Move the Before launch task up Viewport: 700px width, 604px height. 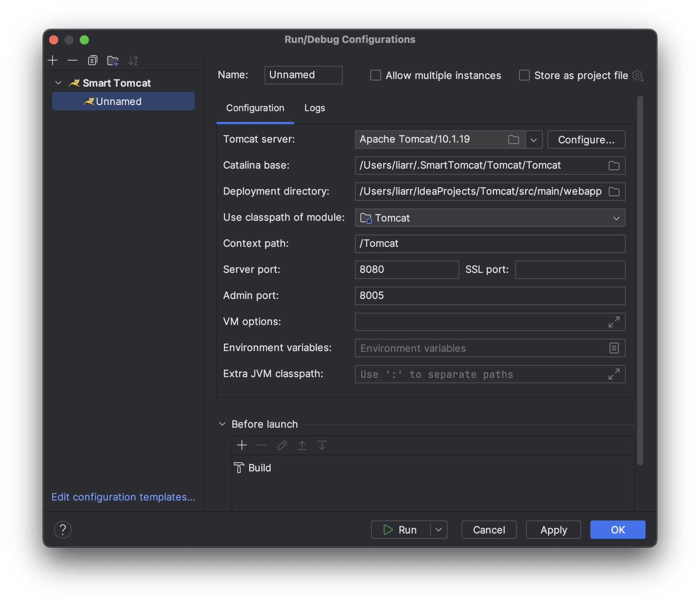[302, 445]
